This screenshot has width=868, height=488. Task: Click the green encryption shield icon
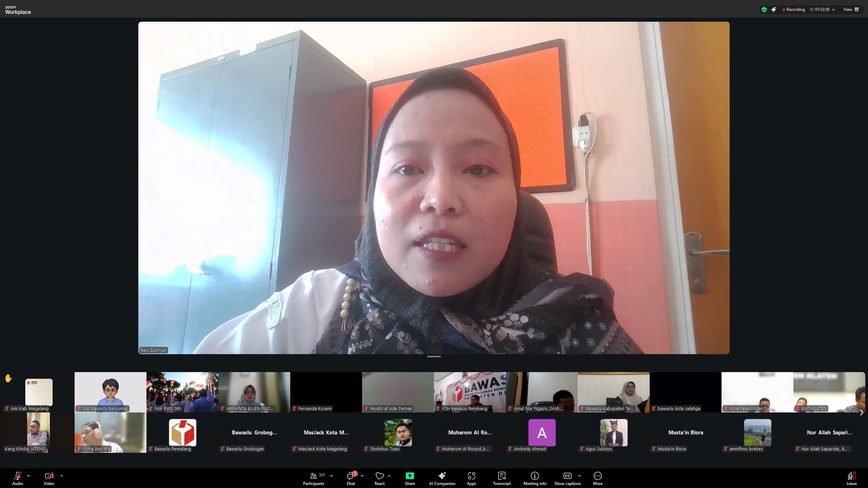(x=764, y=9)
